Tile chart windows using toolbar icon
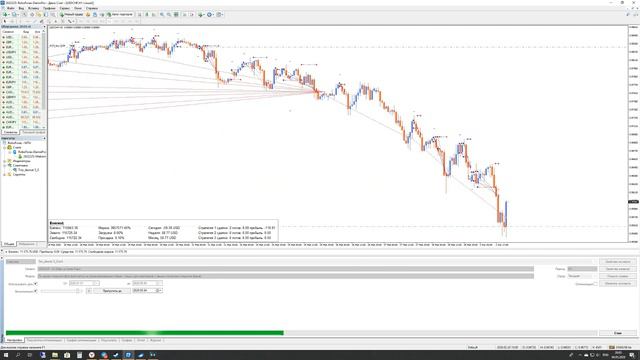The width and height of the screenshot is (640, 360). pyautogui.click(x=176, y=14)
